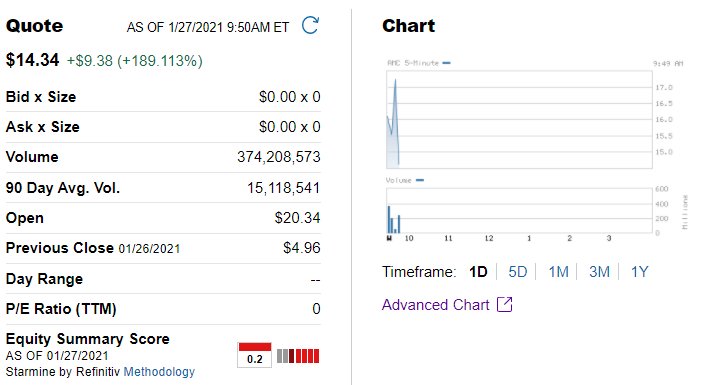Viewport: 713px width, 385px height.
Task: Click the 90 Day Avg. Vol. row
Action: (x=163, y=188)
